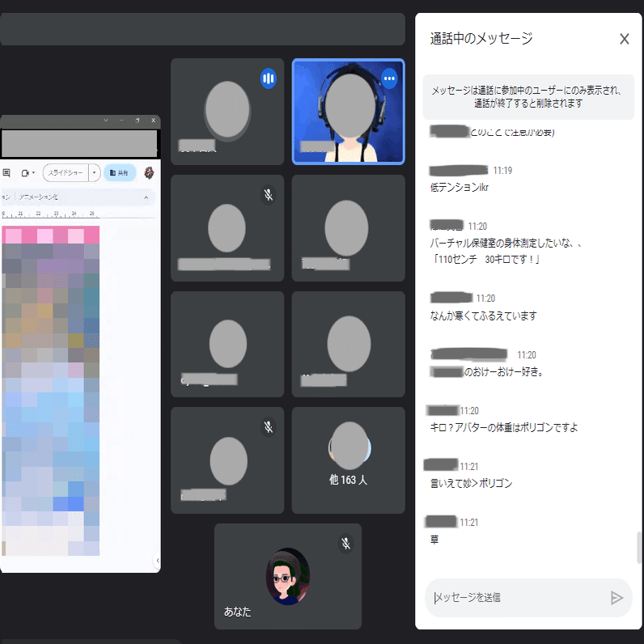Expand the side panel arrow at Slides window edge
Image resolution: width=644 pixels, height=644 pixels.
158,560
